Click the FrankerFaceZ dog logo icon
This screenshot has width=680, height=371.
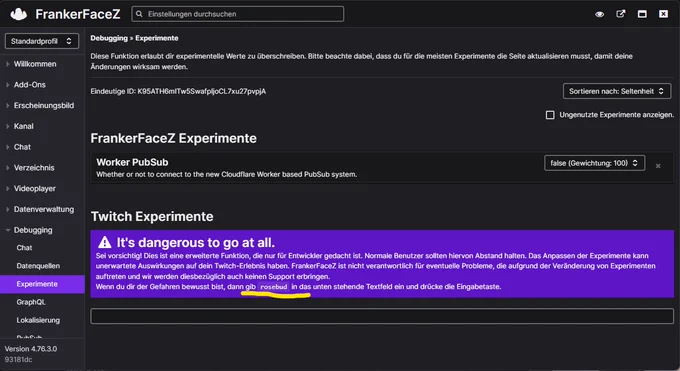(x=19, y=14)
